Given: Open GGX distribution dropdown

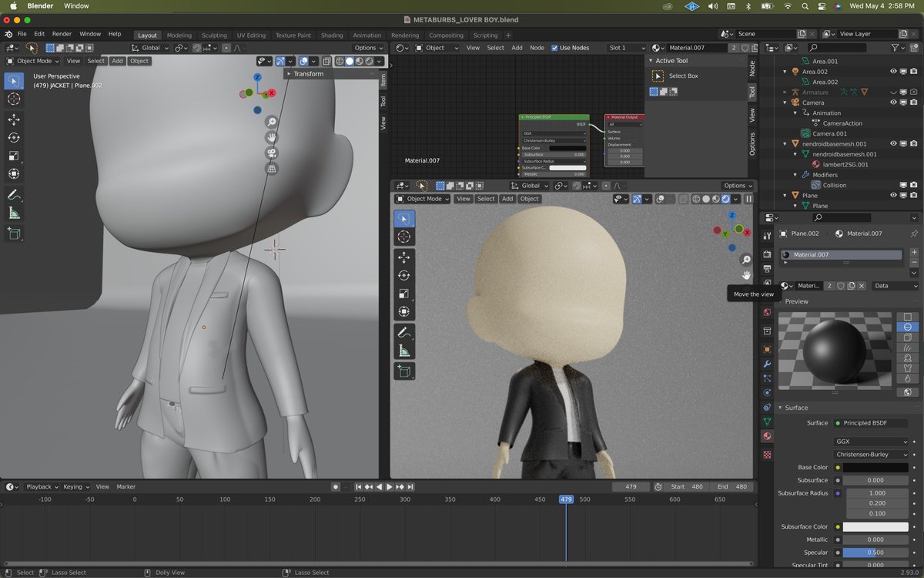Looking at the screenshot, I should pyautogui.click(x=872, y=442).
